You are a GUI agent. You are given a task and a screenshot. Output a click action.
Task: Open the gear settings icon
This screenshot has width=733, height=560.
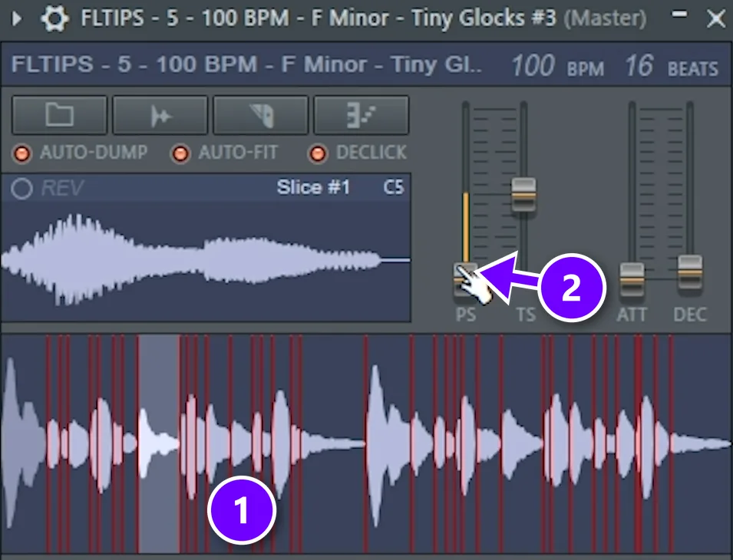tap(54, 18)
